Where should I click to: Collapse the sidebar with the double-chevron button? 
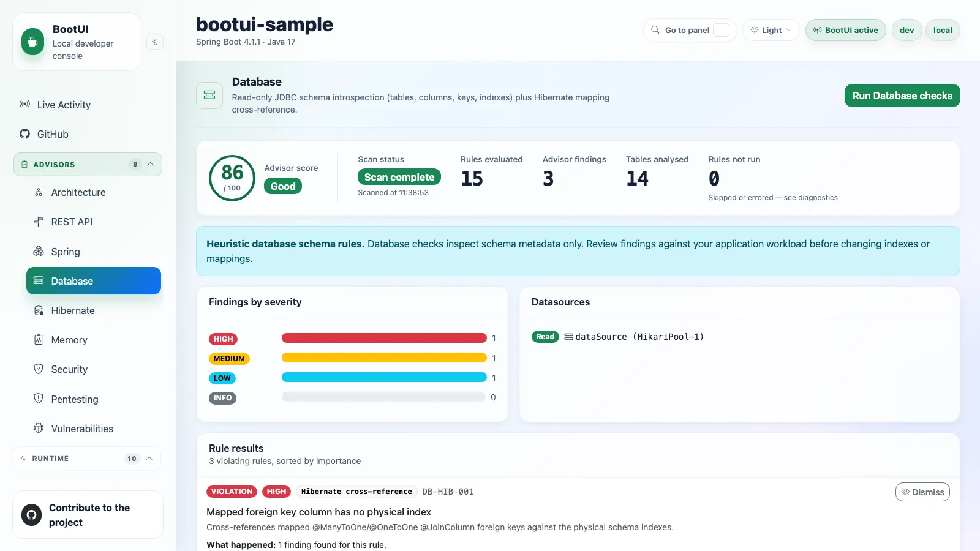(155, 42)
